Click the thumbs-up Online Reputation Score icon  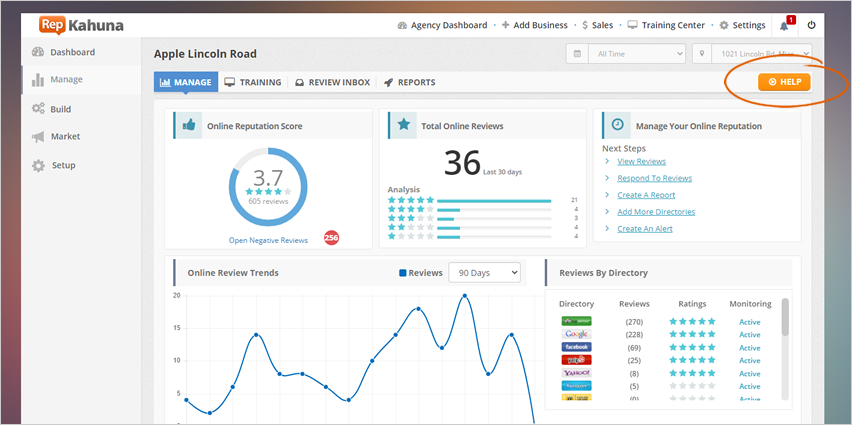click(x=187, y=126)
